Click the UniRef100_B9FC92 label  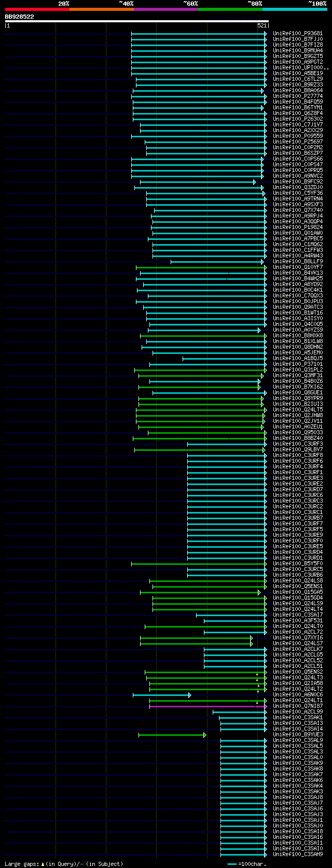click(298, 182)
